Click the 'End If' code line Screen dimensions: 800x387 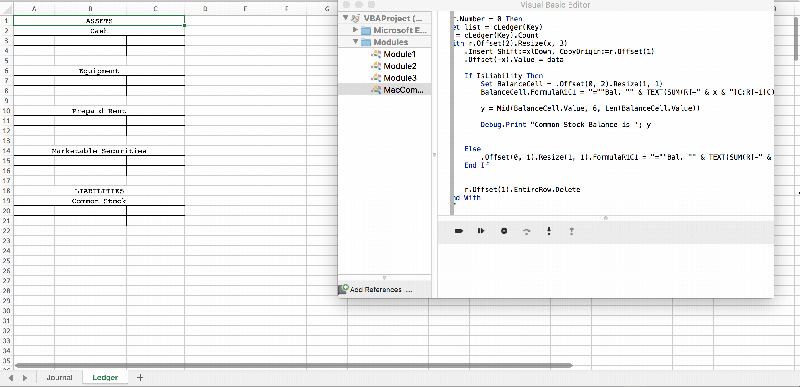click(x=477, y=165)
